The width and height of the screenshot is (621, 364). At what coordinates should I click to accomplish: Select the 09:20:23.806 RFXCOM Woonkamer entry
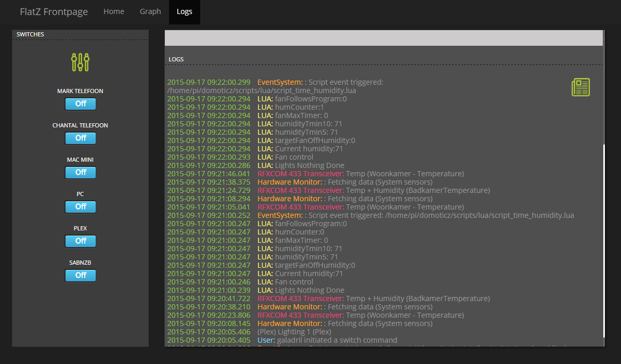point(316,315)
